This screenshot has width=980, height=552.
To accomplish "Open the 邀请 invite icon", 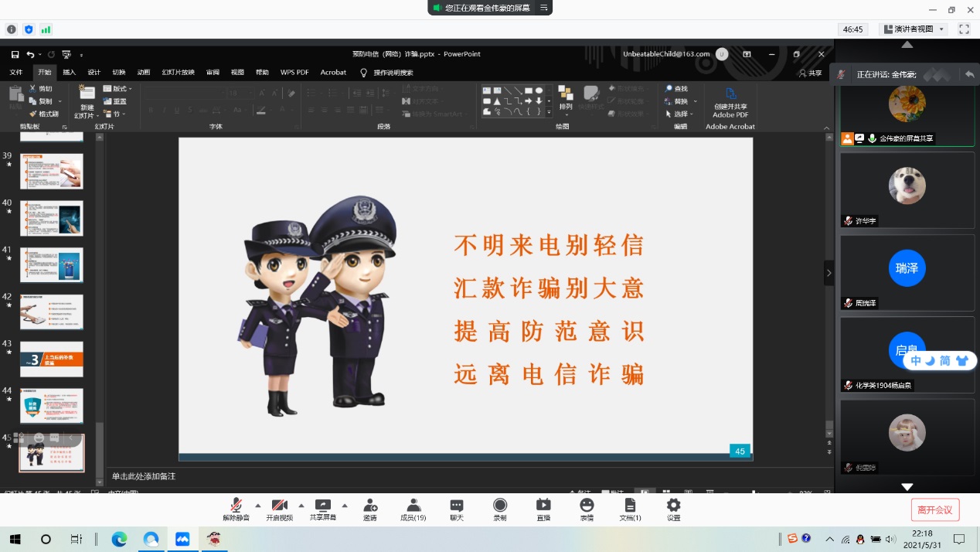I will pos(370,509).
